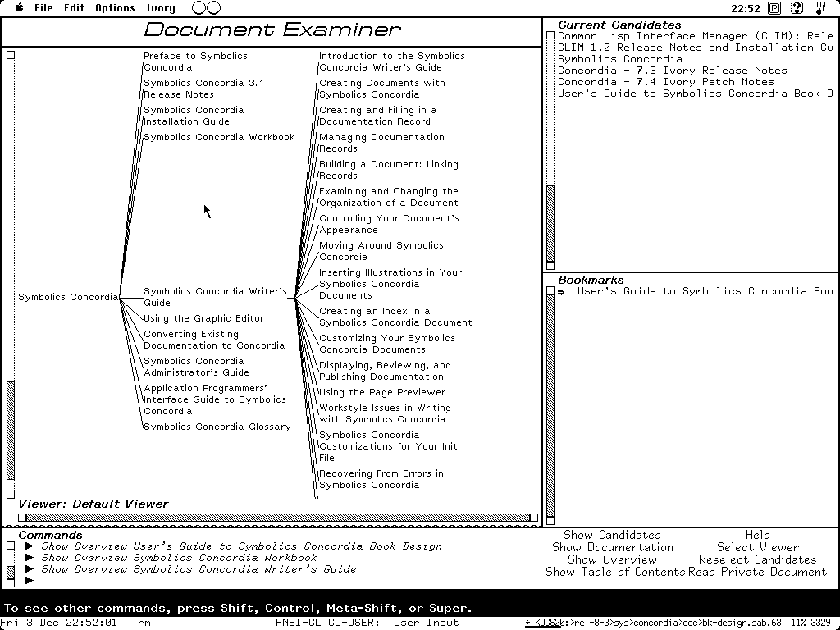This screenshot has height=630, width=840.
Task: Click the double-circle icon in the menu bar
Action: click(206, 8)
